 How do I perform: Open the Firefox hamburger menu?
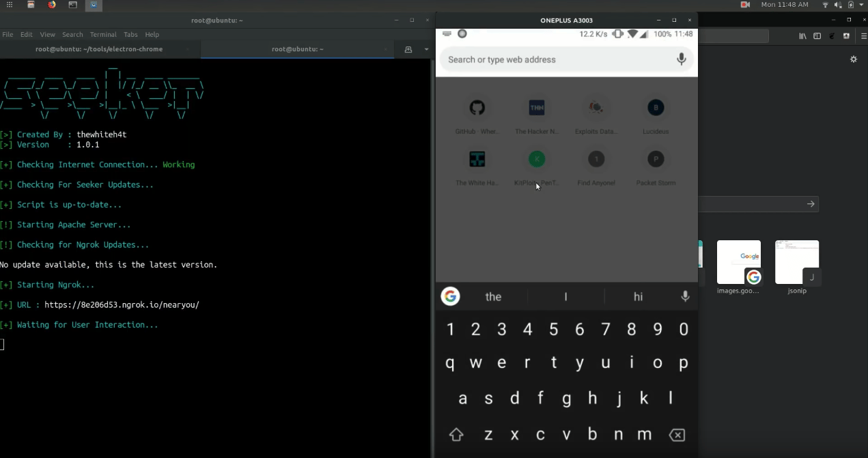(x=863, y=36)
